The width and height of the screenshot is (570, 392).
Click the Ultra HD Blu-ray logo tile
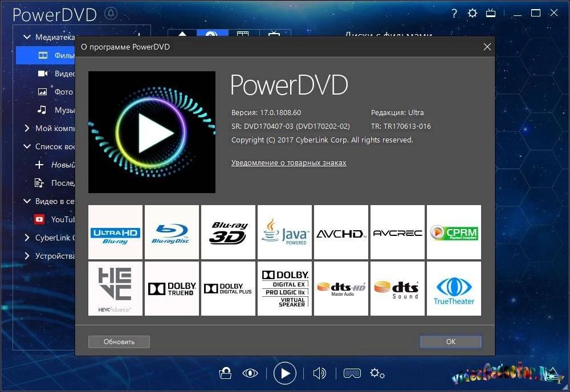pyautogui.click(x=115, y=232)
